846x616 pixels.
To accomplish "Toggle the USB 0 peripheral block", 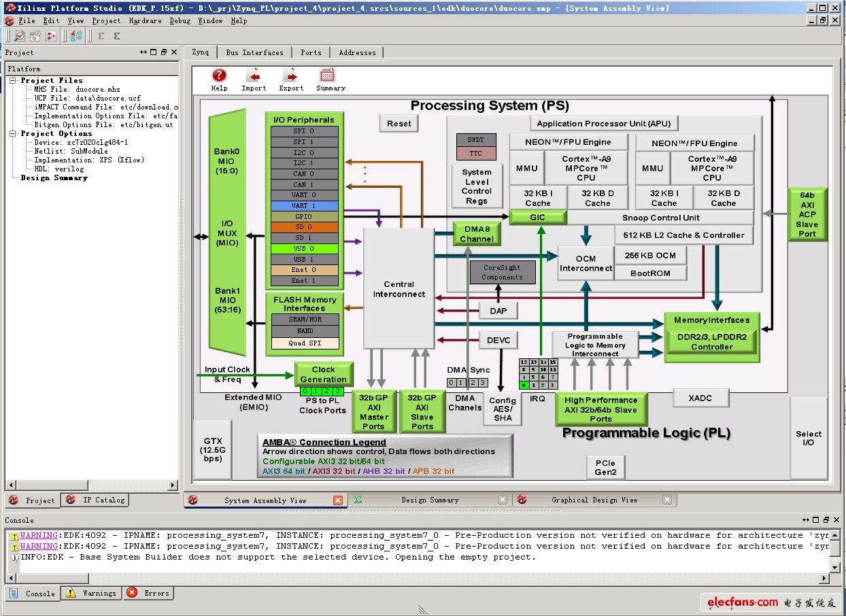I will coord(303,249).
